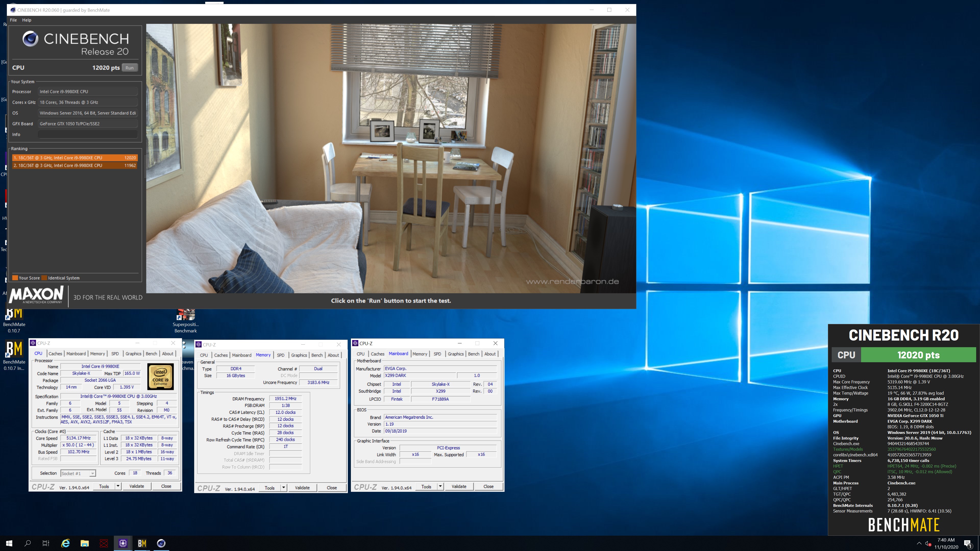Image resolution: width=980 pixels, height=551 pixels.
Task: Click Intel Core i9 logo in CPU-Z
Action: coord(160,377)
